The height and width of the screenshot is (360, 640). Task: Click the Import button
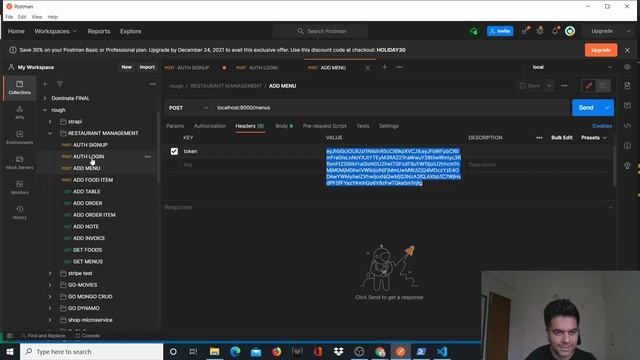[147, 67]
